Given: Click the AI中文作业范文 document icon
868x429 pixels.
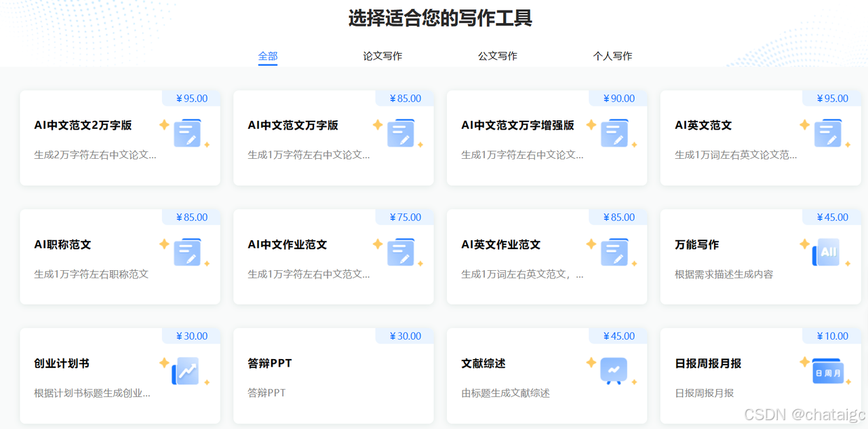Looking at the screenshot, I should tap(401, 252).
